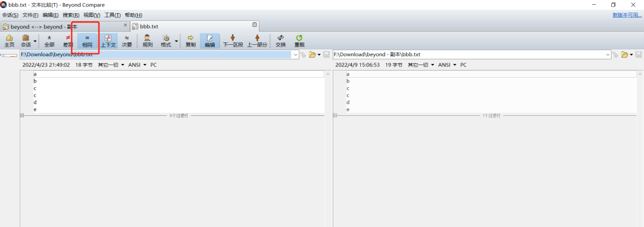Show all lines with 全部 button
Image resolution: width=644 pixels, height=227 pixels.
[49, 41]
